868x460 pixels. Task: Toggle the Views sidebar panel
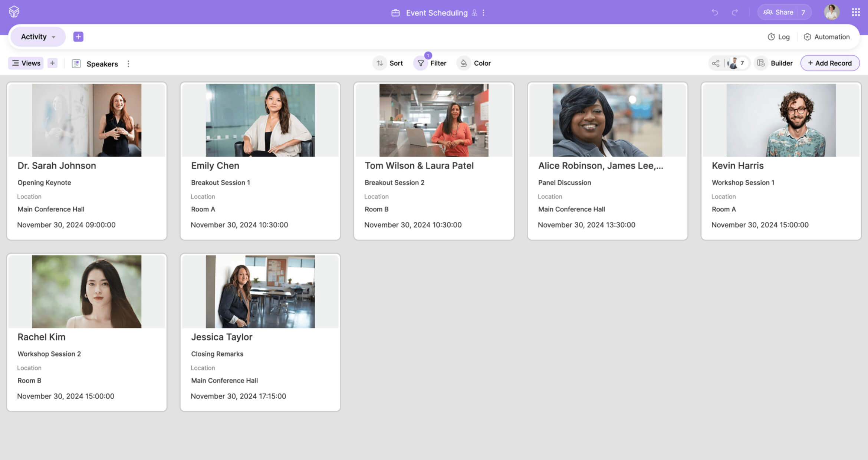pyautogui.click(x=26, y=63)
